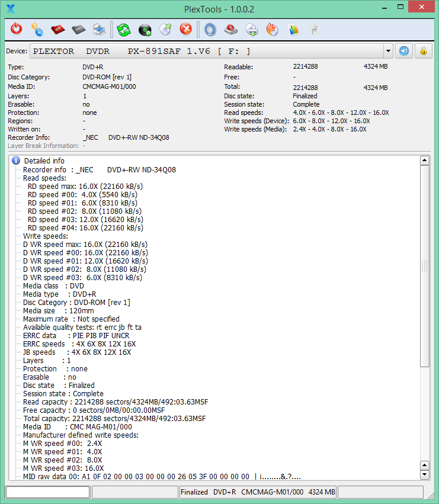Print with the printer icon

coord(100,30)
